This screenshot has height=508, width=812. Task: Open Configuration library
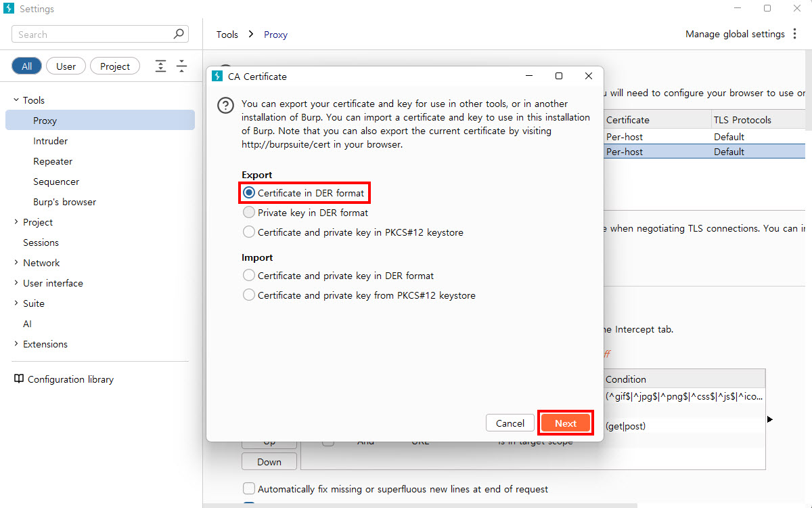[70, 379]
